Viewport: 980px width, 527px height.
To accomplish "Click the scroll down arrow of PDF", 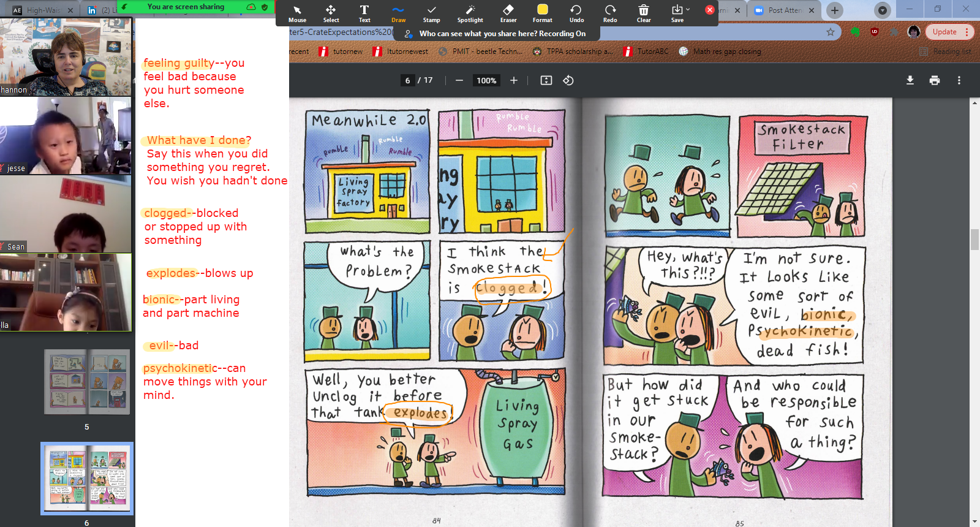I will click(974, 522).
